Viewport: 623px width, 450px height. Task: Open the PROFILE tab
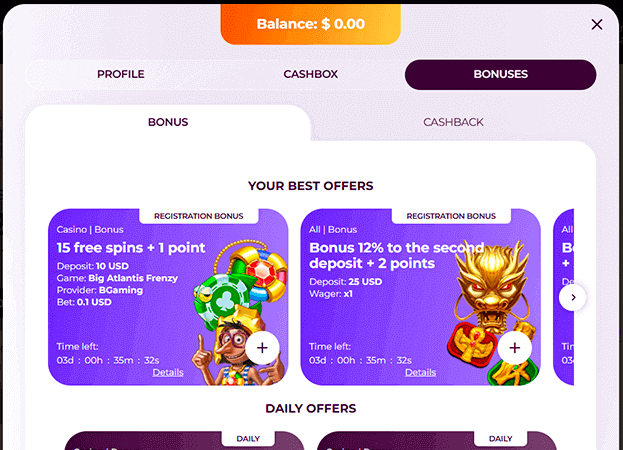tap(121, 74)
